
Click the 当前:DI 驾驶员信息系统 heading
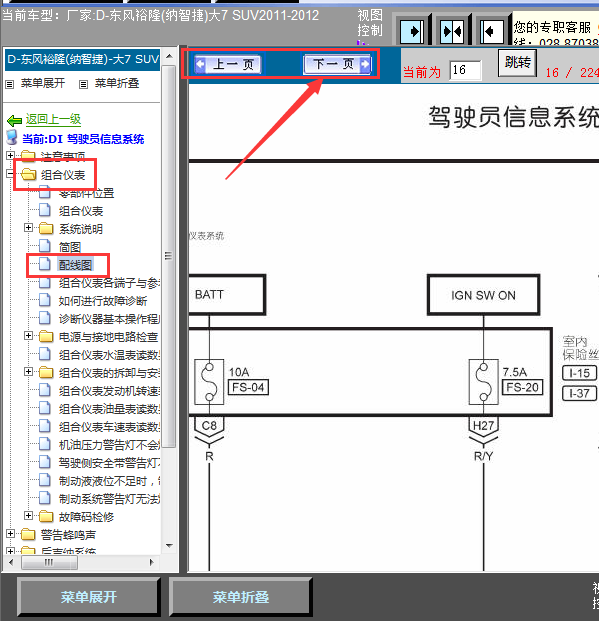click(x=83, y=139)
